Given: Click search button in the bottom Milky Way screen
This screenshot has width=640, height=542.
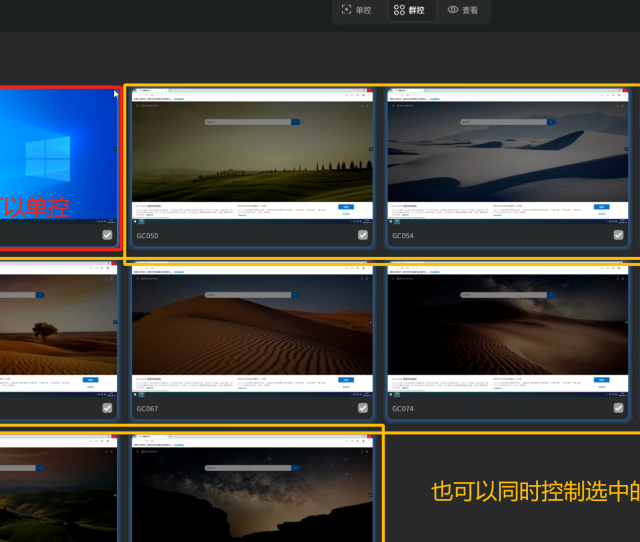Looking at the screenshot, I should tap(296, 468).
